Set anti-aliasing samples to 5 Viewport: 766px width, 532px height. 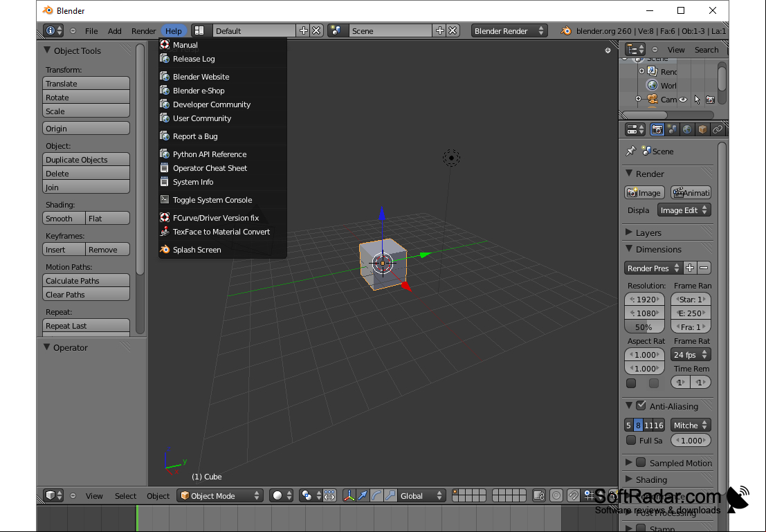pos(629,425)
